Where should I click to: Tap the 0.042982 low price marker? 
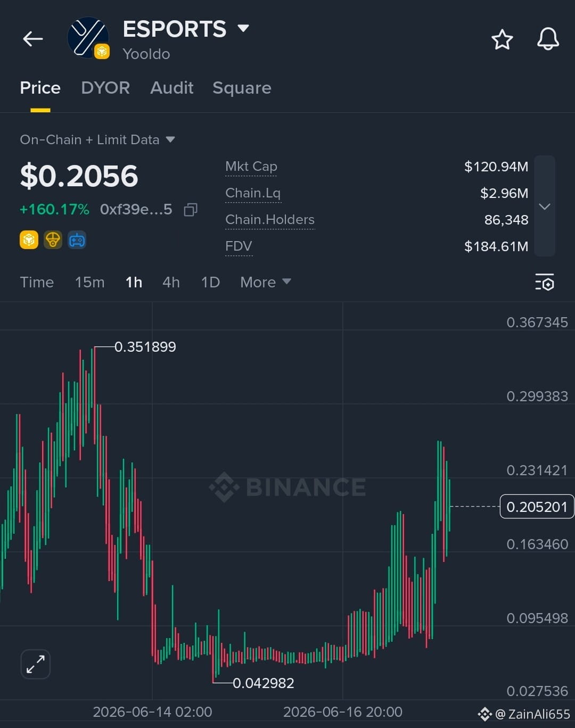click(264, 683)
